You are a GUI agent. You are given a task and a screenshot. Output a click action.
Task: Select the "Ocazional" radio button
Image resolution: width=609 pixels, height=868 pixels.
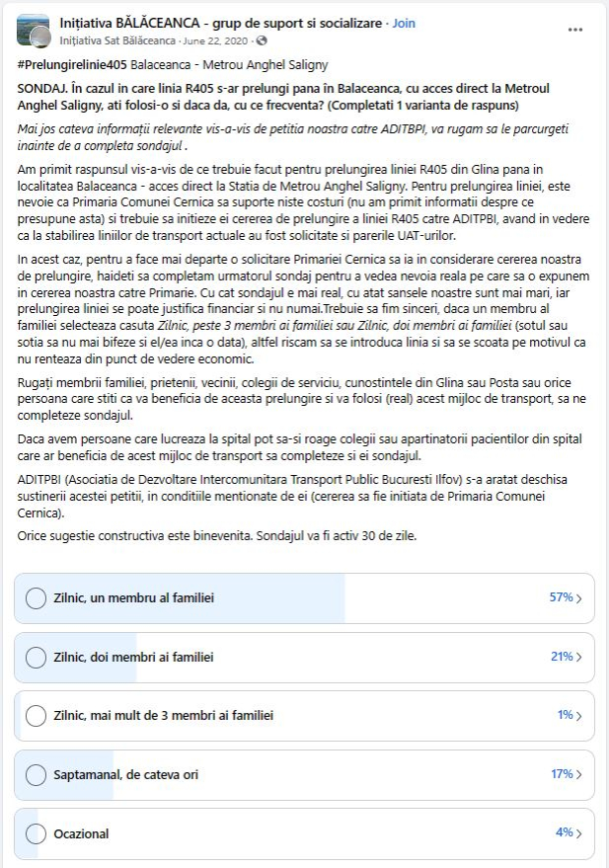(x=36, y=833)
